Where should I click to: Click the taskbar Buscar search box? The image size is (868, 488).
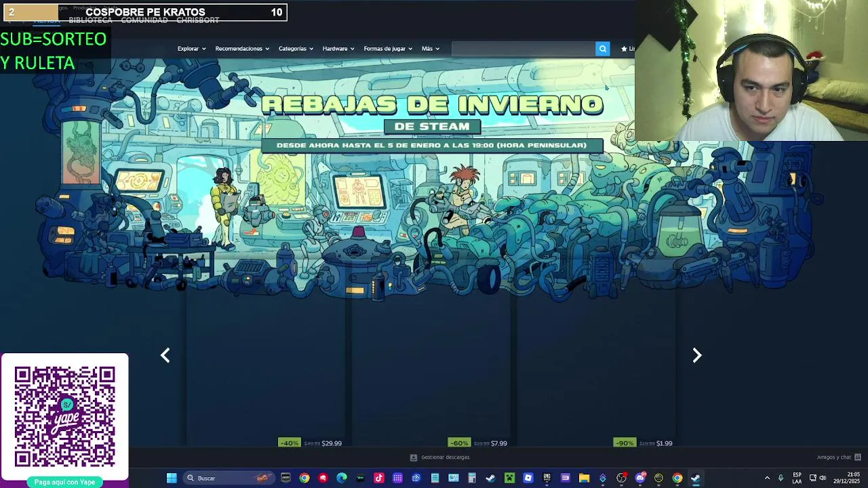(229, 479)
